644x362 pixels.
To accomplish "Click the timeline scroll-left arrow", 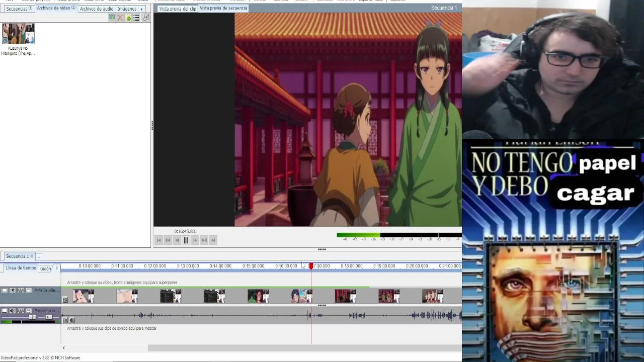I will pyautogui.click(x=63, y=348).
